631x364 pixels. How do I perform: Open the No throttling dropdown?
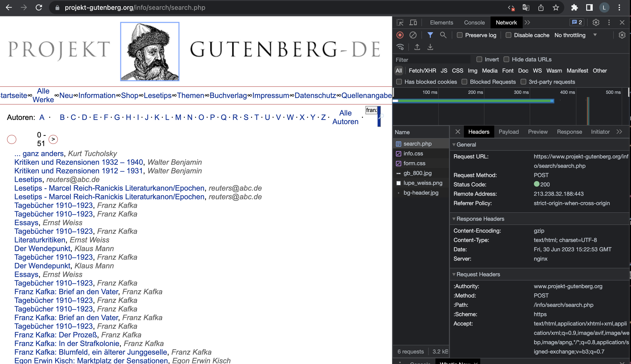(x=575, y=35)
